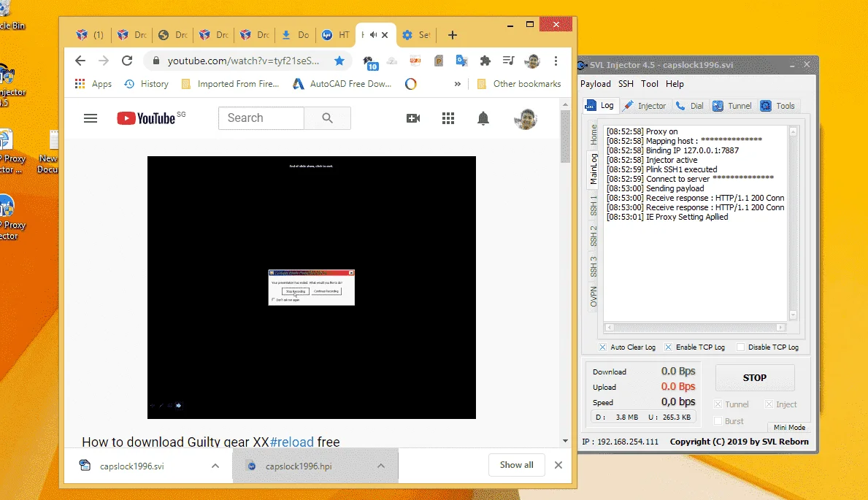Open YouTube account avatar

click(x=526, y=118)
